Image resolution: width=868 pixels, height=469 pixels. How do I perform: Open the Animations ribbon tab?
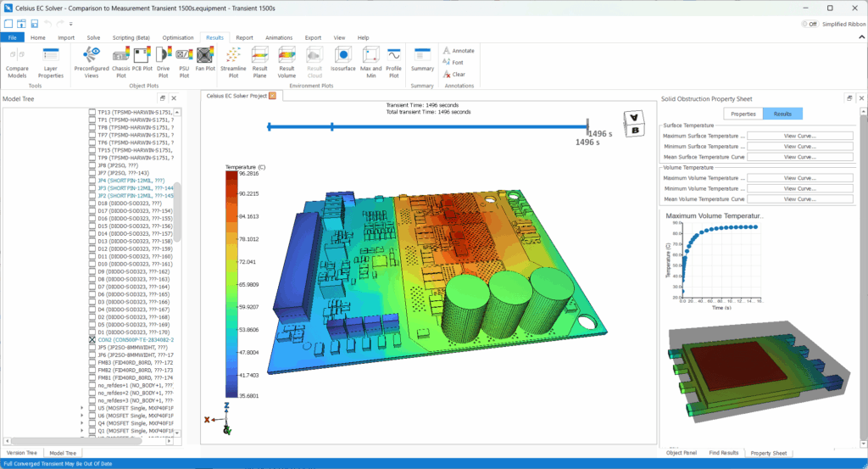pyautogui.click(x=278, y=37)
